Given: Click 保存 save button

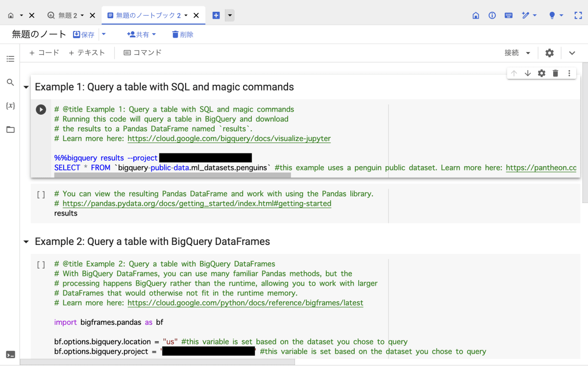Looking at the screenshot, I should pyautogui.click(x=84, y=35).
